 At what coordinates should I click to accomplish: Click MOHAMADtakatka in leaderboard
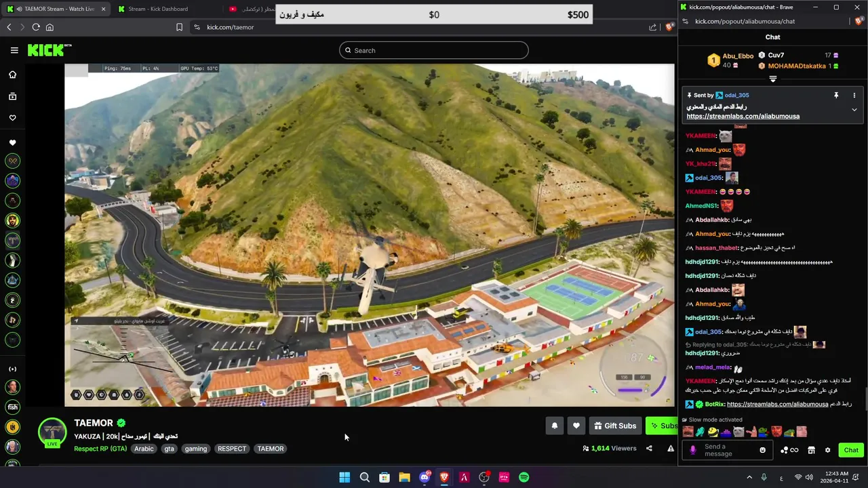[797, 66]
